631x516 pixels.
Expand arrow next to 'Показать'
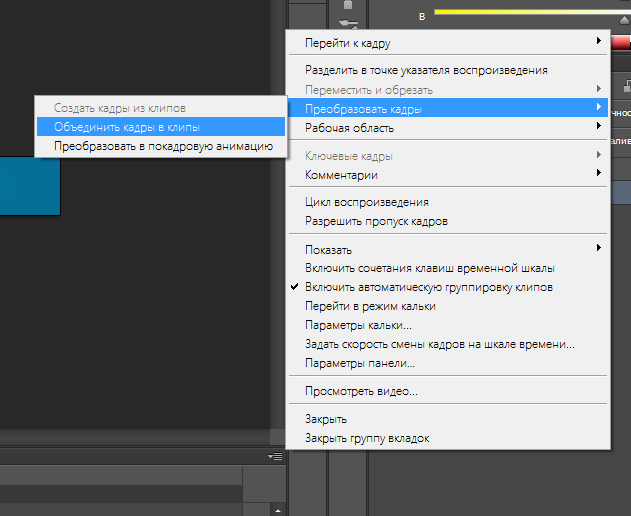[599, 248]
